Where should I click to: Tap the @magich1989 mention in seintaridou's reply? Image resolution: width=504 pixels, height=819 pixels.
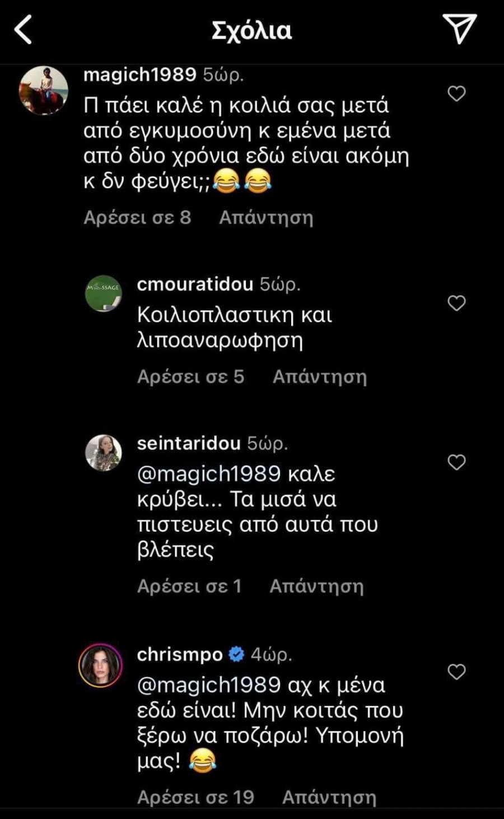point(208,474)
